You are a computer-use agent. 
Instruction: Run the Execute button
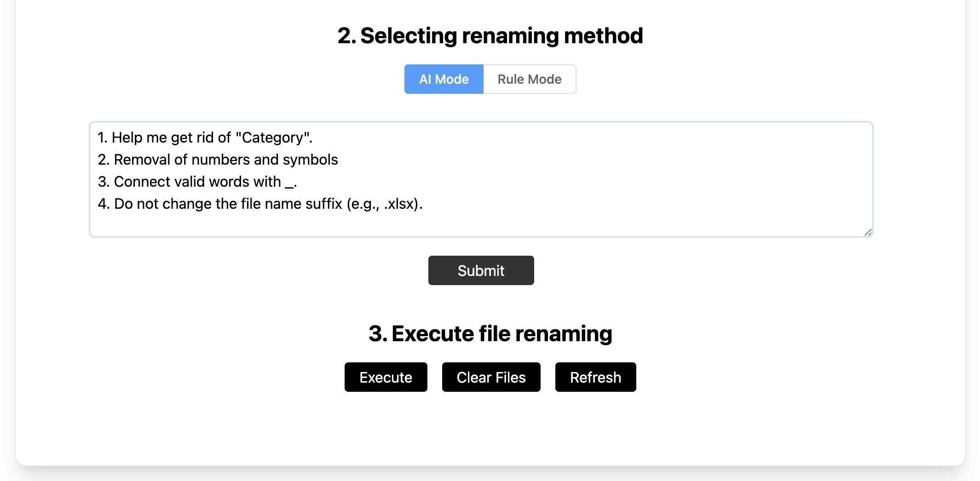tap(386, 377)
